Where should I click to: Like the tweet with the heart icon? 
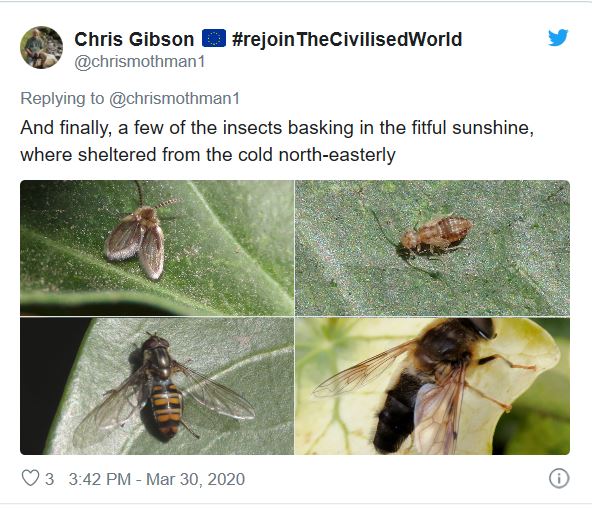click(30, 478)
